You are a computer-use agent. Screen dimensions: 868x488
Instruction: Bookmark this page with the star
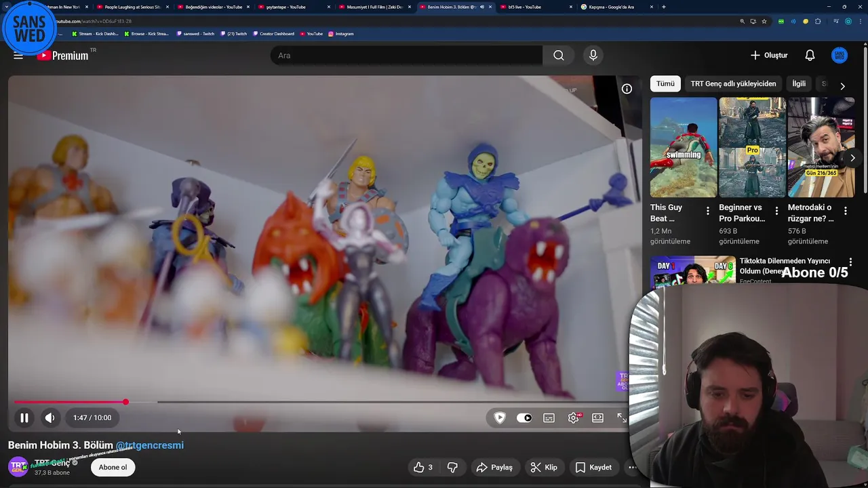tap(764, 21)
